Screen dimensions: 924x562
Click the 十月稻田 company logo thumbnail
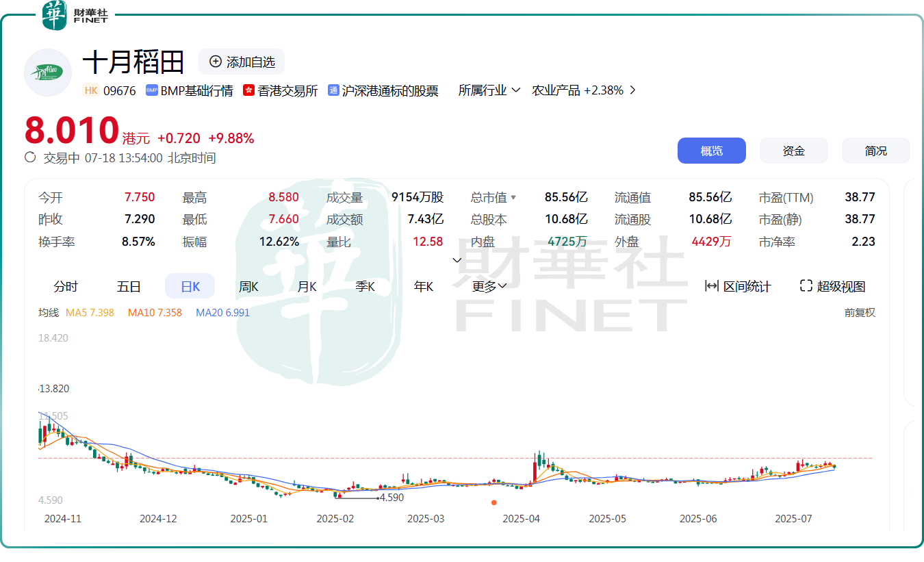(x=48, y=72)
